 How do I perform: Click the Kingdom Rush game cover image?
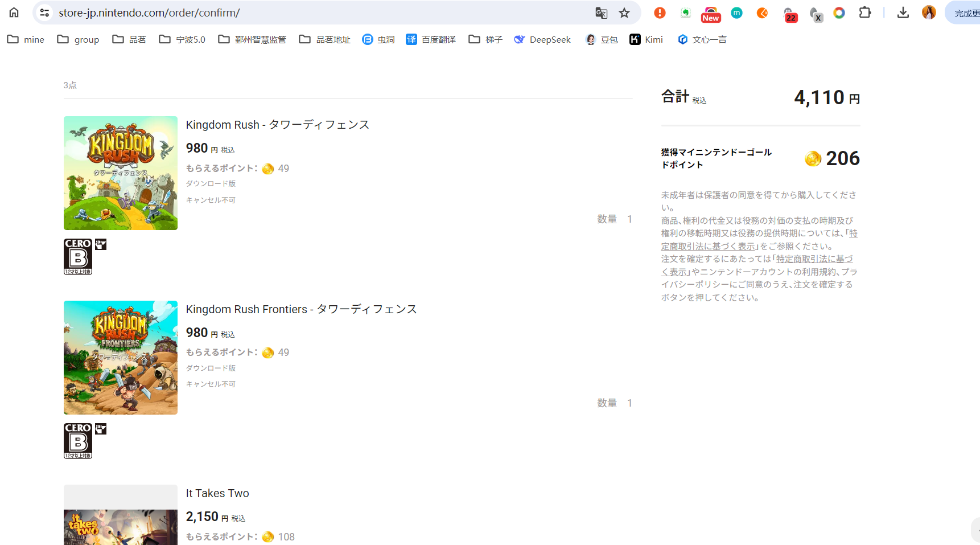[121, 173]
